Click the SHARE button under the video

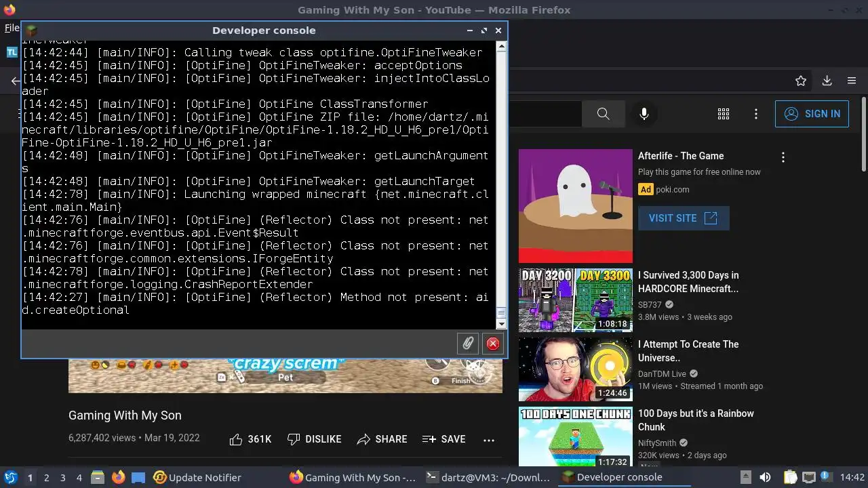pos(382,439)
